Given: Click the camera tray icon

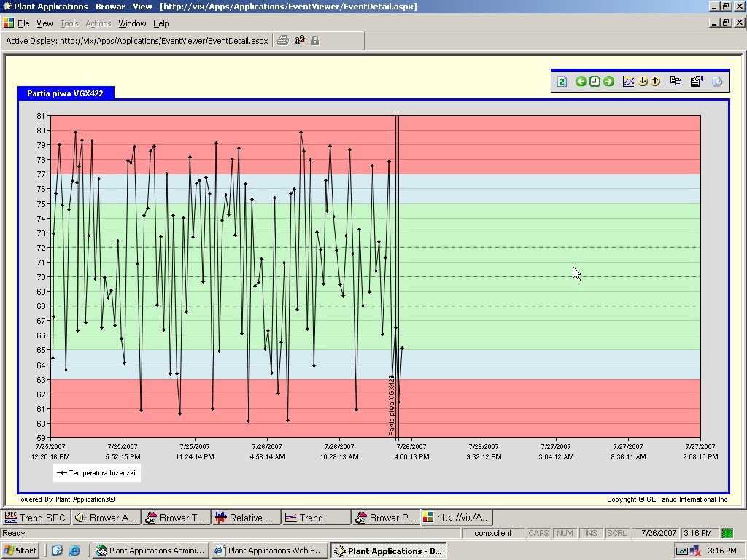Looking at the screenshot, I should point(682,551).
